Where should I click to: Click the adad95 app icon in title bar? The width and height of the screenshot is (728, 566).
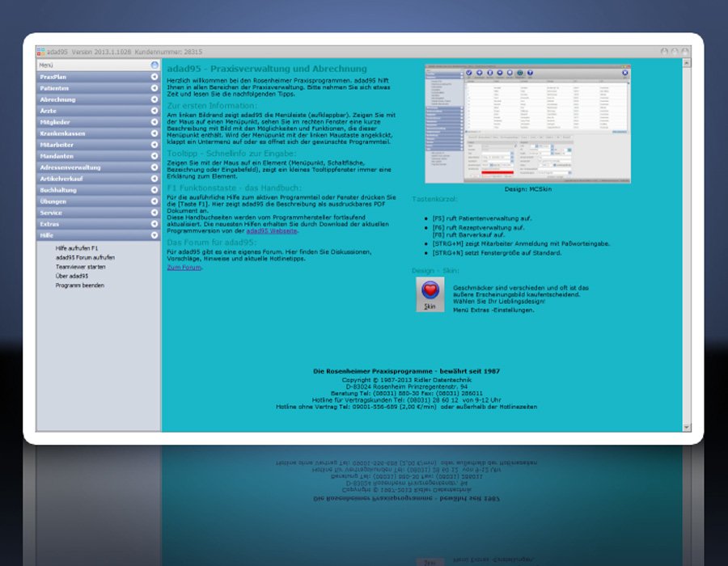pyautogui.click(x=41, y=52)
